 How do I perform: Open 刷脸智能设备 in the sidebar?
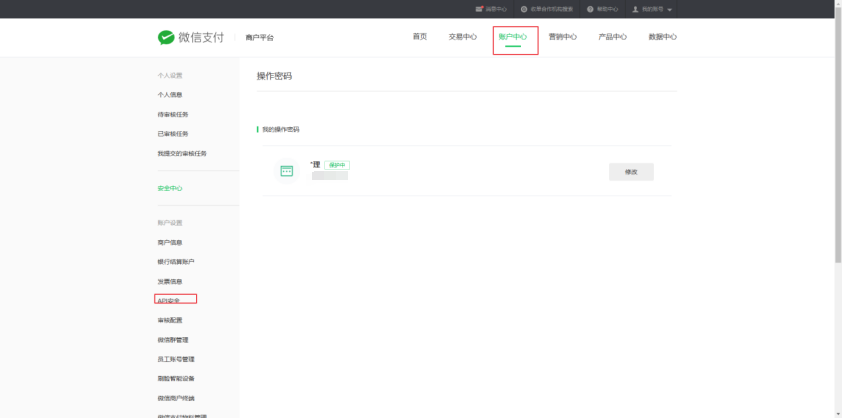pyautogui.click(x=176, y=378)
